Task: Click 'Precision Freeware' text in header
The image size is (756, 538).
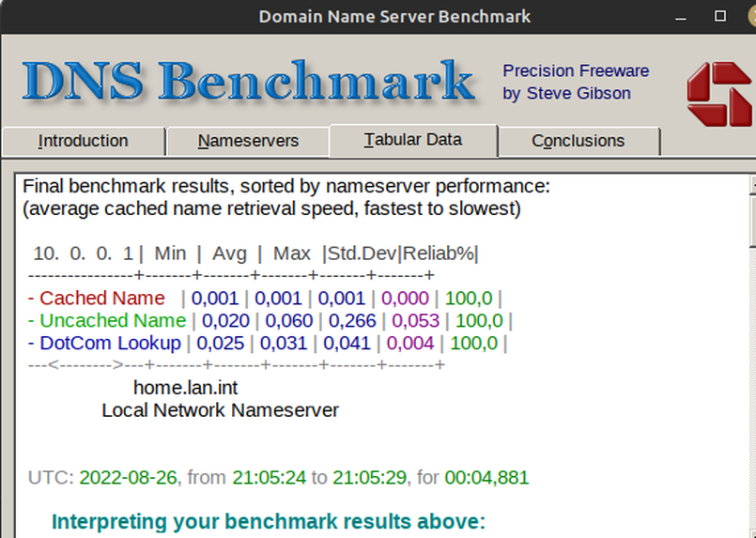Action: click(577, 70)
